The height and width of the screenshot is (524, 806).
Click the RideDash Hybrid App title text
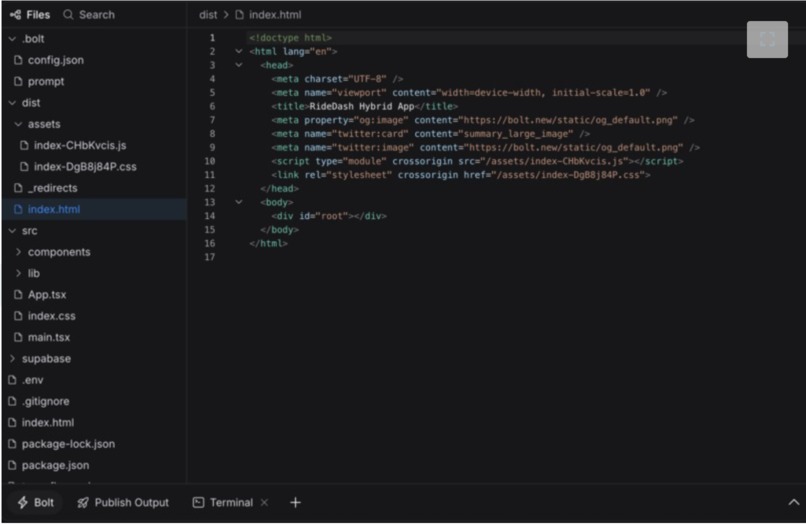[x=361, y=106]
